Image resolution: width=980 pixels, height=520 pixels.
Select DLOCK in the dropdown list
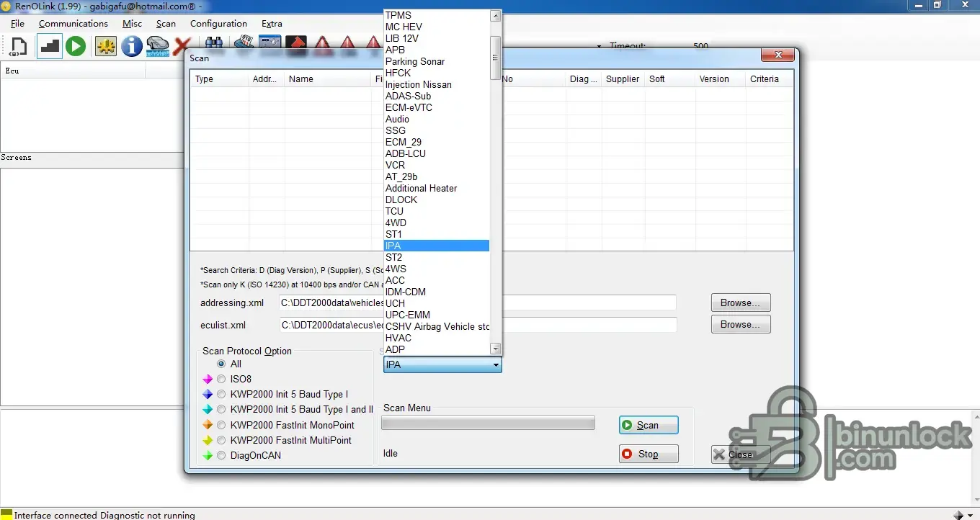[x=437, y=200]
